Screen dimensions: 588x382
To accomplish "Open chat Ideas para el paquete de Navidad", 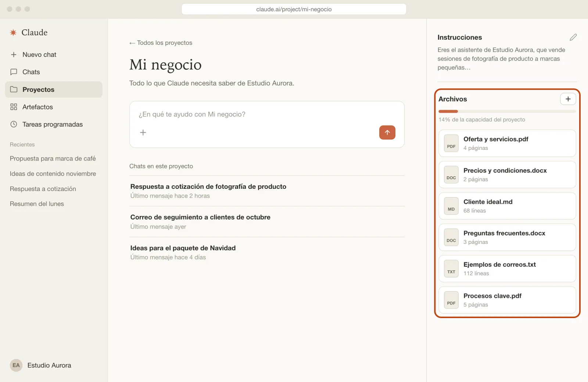I will (267, 253).
